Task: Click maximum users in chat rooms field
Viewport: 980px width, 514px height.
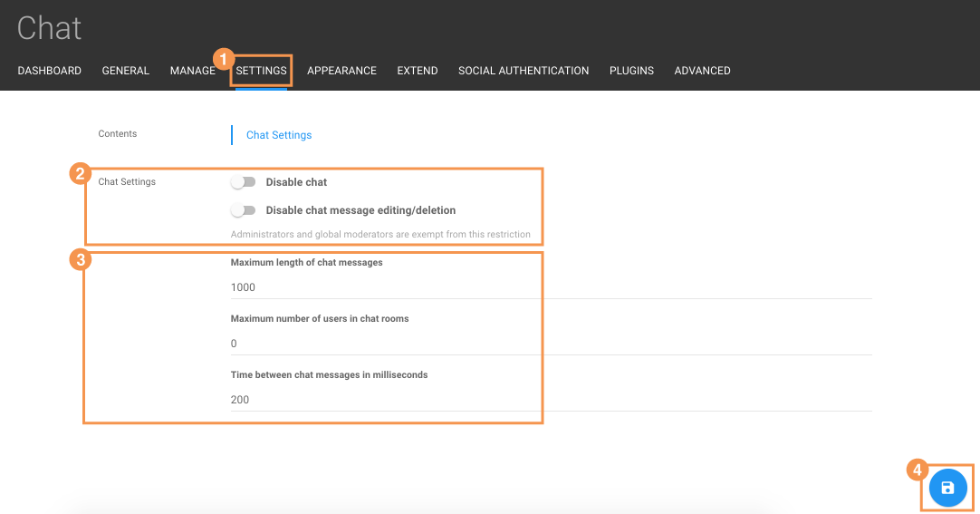Action: 552,344
